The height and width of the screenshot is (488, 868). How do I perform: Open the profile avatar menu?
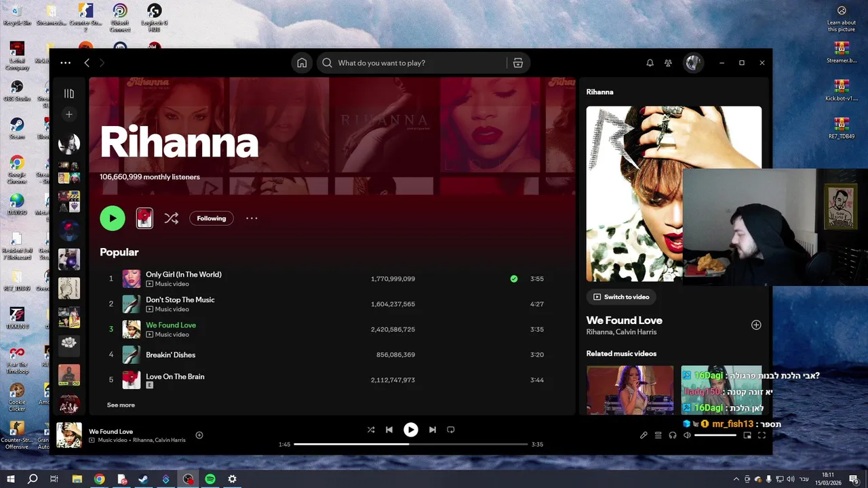click(x=693, y=63)
